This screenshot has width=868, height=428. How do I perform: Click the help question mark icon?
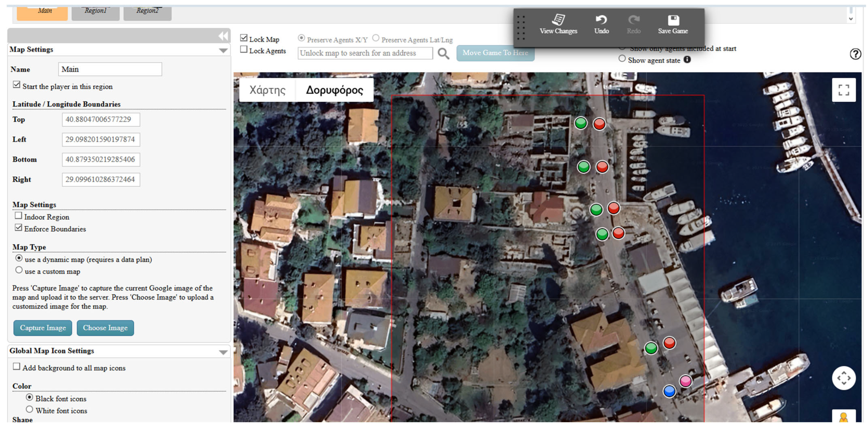(x=855, y=54)
